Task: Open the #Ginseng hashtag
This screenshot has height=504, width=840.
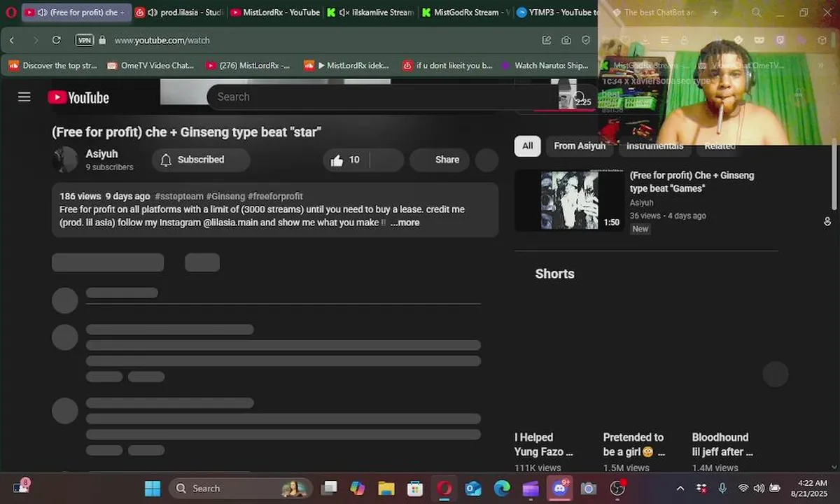Action: [x=225, y=196]
